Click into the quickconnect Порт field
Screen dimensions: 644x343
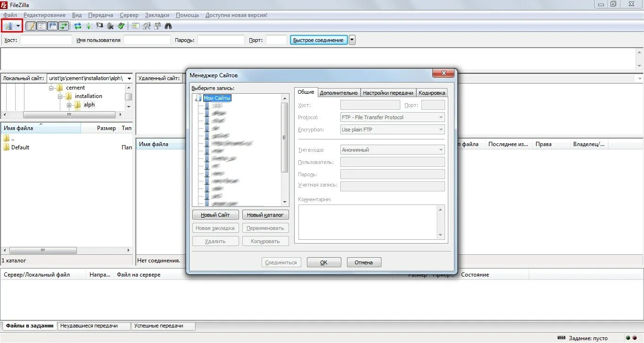click(x=276, y=40)
